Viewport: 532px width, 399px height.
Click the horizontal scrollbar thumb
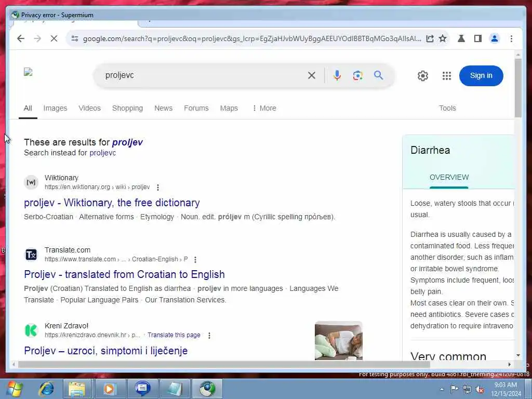click(x=224, y=364)
